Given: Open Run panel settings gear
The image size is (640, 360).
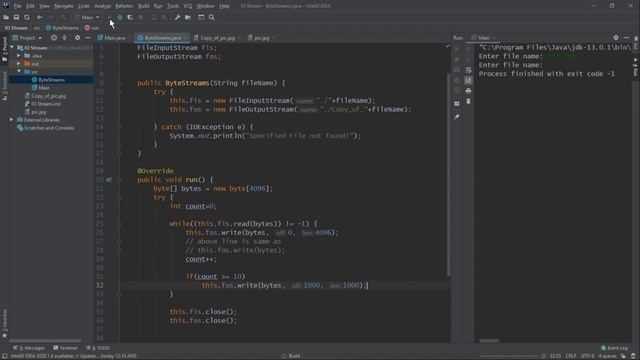Looking at the screenshot, I should [616, 38].
